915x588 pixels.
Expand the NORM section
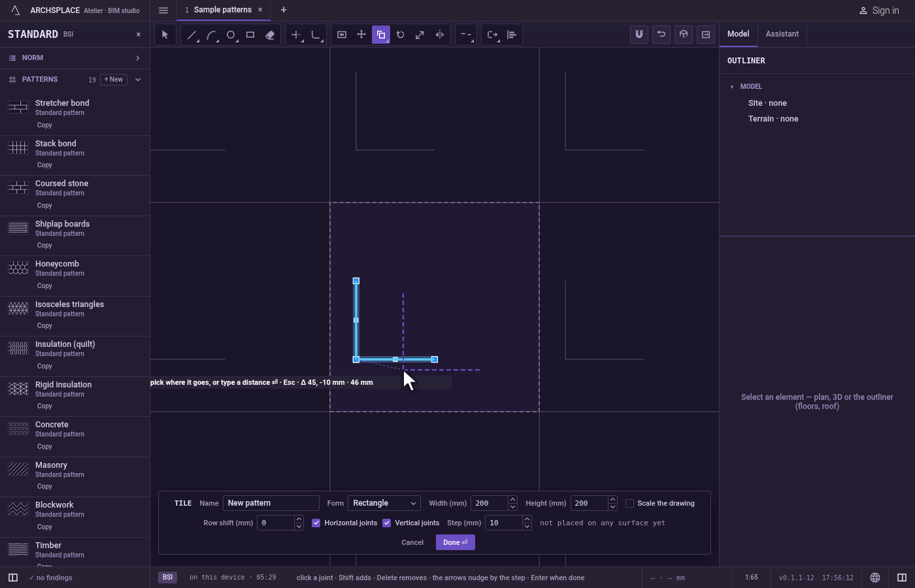[x=75, y=58]
